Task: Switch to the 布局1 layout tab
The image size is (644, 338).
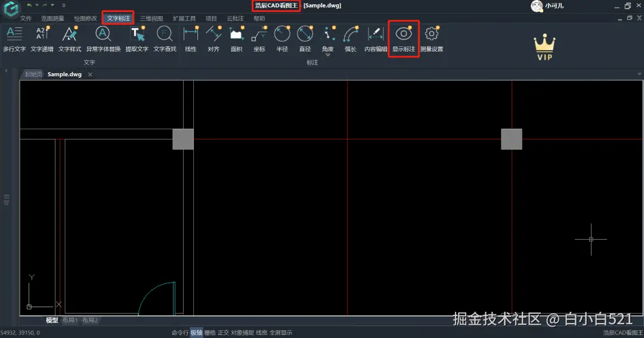Action: (70, 320)
